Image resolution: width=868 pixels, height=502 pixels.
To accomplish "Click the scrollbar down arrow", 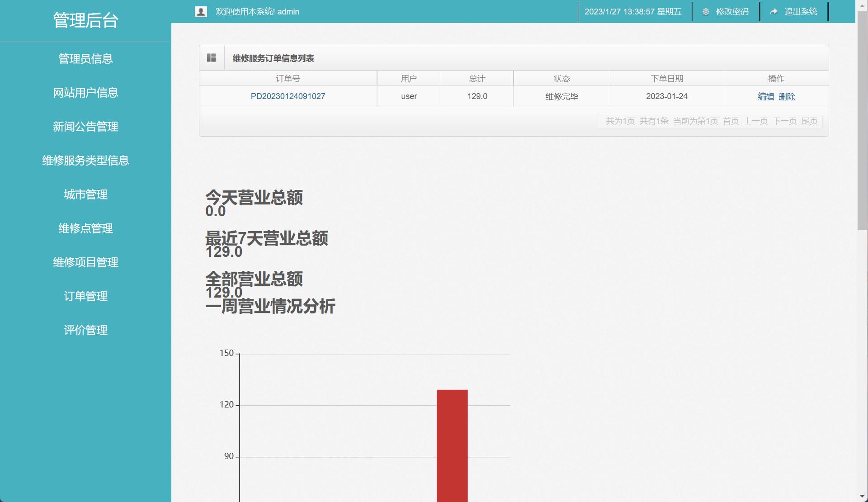I will [x=862, y=497].
